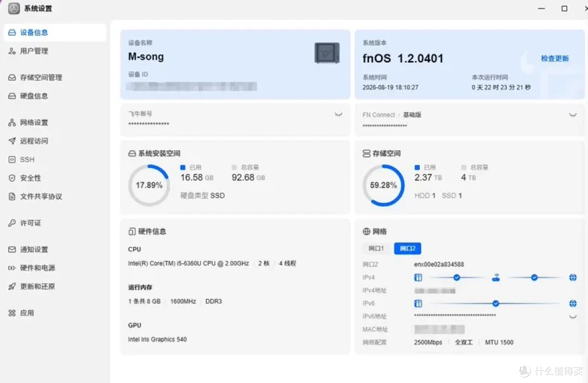Click the uptime 0 天 22 时 23 分 21 秒

pyautogui.click(x=501, y=88)
